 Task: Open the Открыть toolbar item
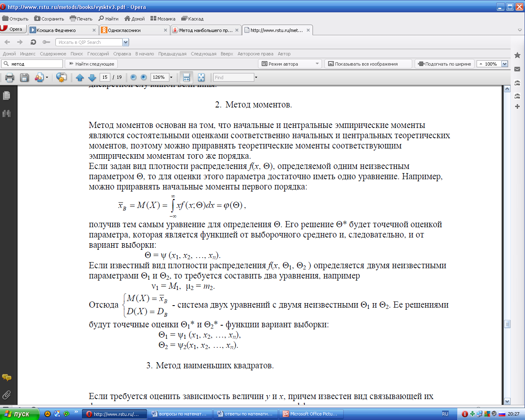pyautogui.click(x=16, y=18)
